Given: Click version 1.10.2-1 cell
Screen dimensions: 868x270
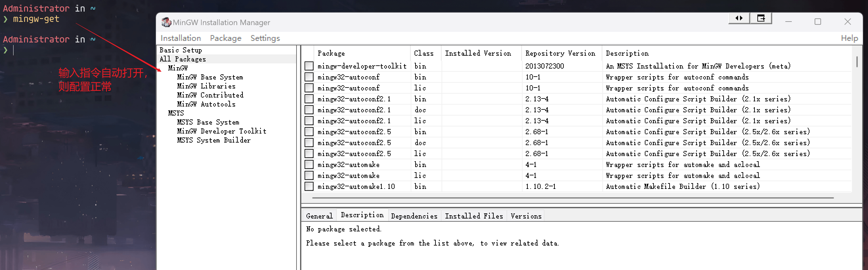Looking at the screenshot, I should tap(541, 186).
